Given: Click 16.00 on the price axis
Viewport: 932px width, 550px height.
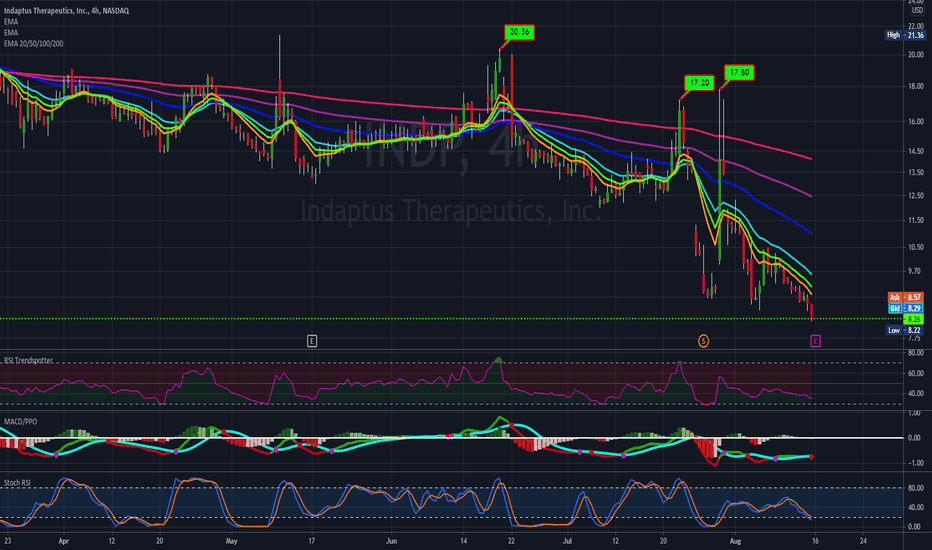Looking at the screenshot, I should [x=915, y=121].
